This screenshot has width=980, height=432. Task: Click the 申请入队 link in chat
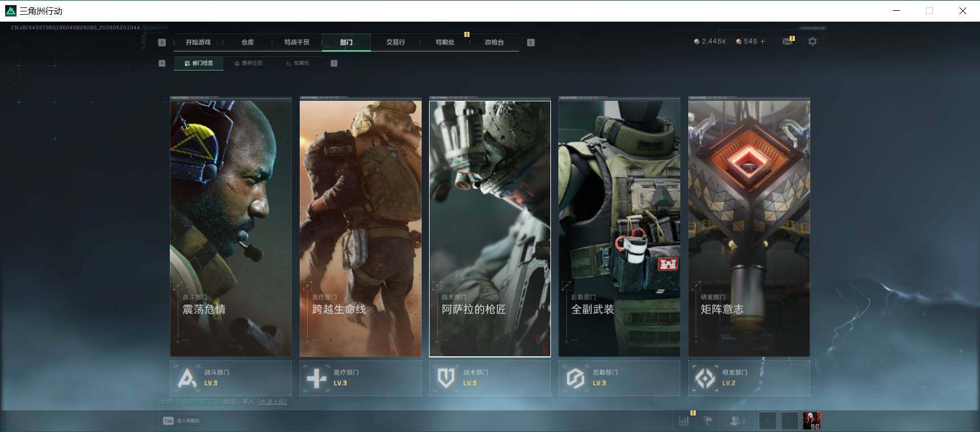[272, 402]
